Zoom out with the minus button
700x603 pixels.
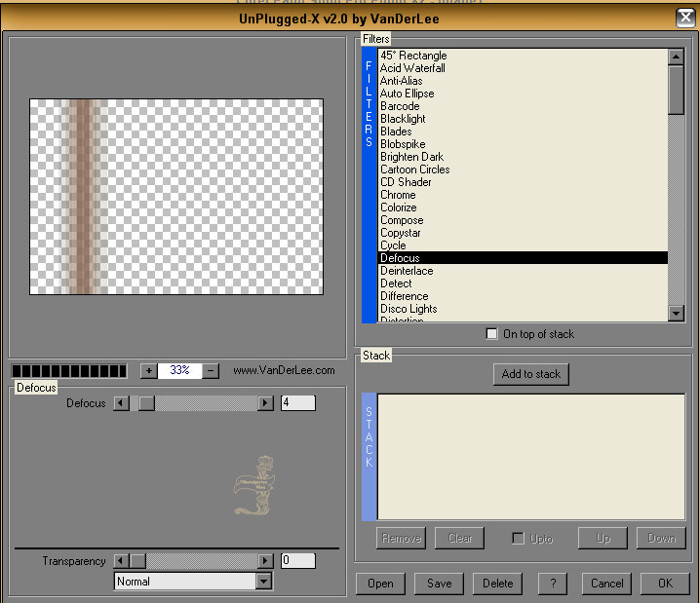(212, 370)
